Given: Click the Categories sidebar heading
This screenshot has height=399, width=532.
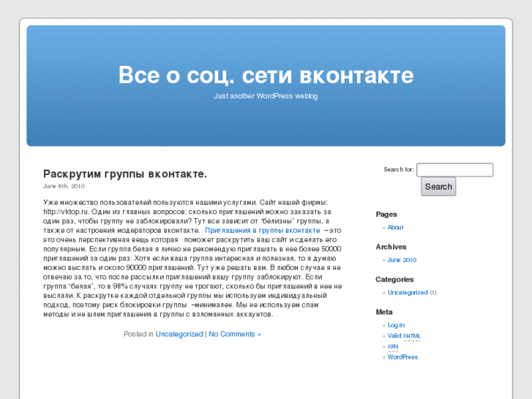Looking at the screenshot, I should pos(394,280).
